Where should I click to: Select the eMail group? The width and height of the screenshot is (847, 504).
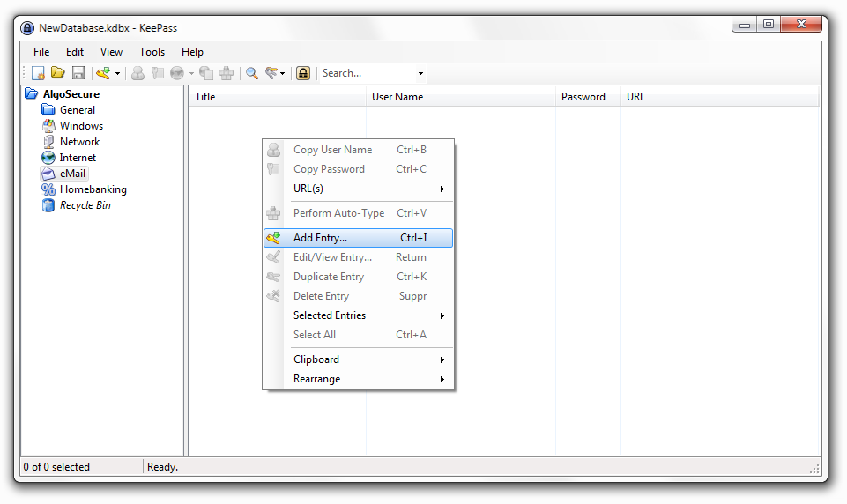coord(72,174)
